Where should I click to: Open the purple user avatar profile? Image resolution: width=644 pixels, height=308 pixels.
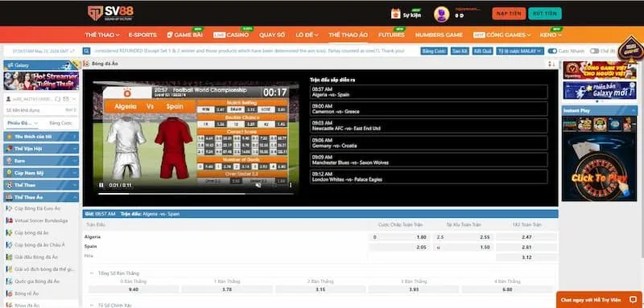point(441,14)
